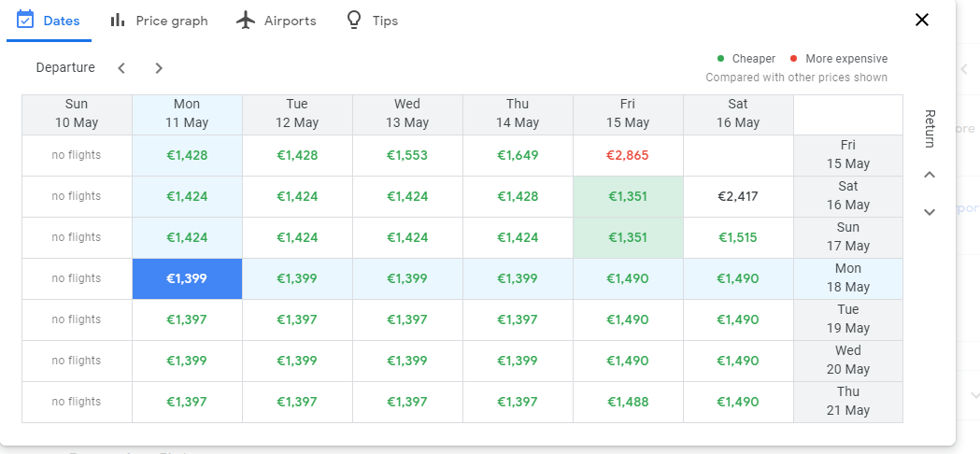Click the calendar icon on Dates tab

[25, 20]
